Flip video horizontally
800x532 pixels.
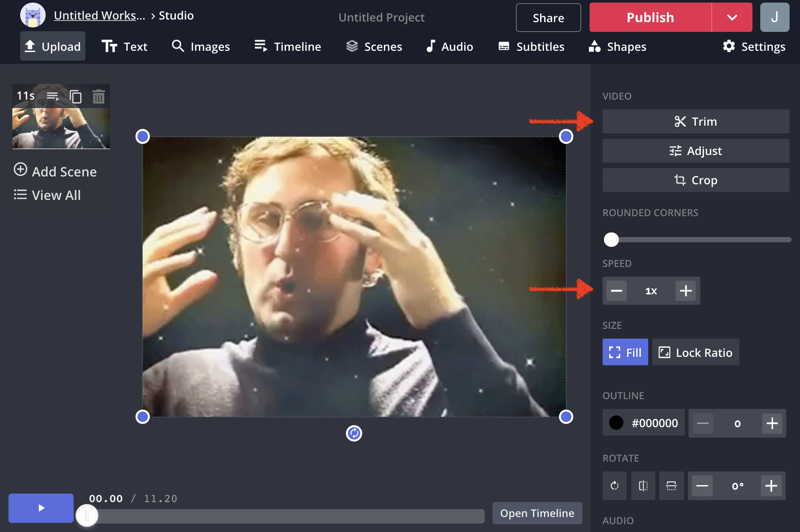[643, 485]
